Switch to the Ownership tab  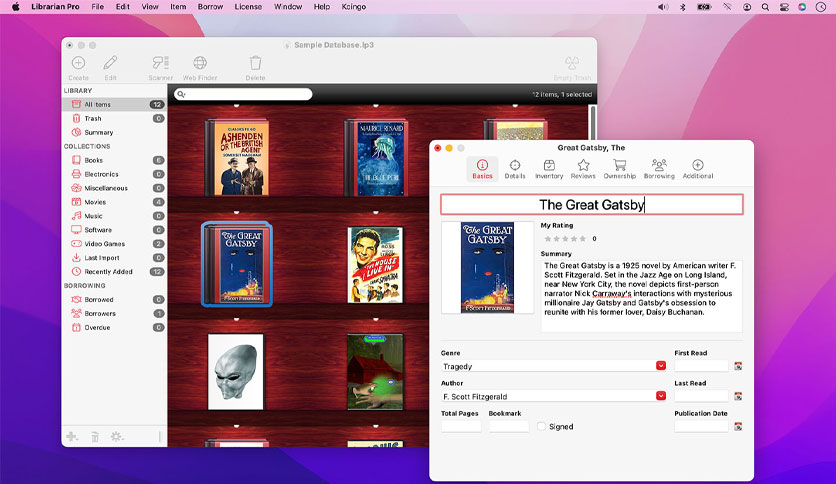tap(620, 168)
